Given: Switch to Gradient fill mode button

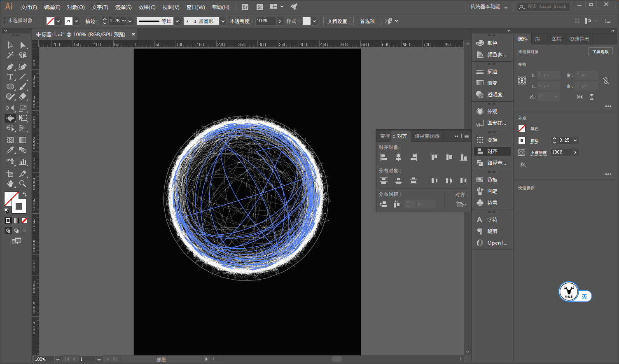Looking at the screenshot, I should pyautogui.click(x=16, y=220).
